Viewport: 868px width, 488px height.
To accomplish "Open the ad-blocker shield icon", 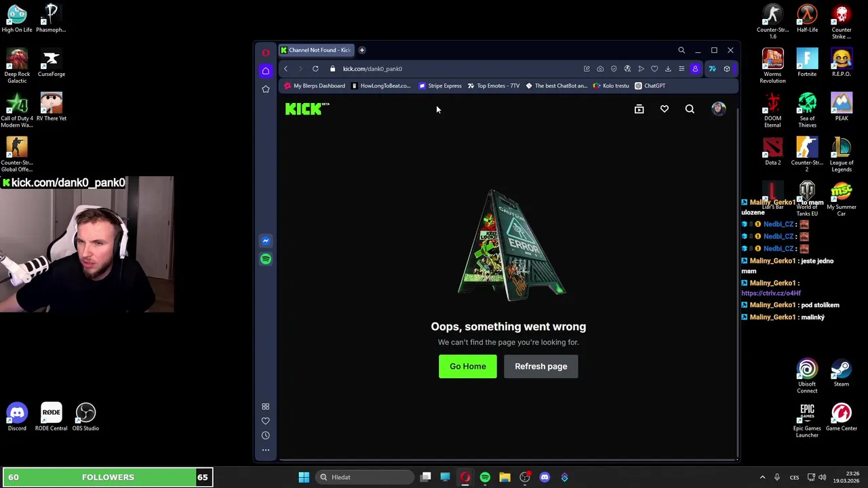I will (614, 68).
